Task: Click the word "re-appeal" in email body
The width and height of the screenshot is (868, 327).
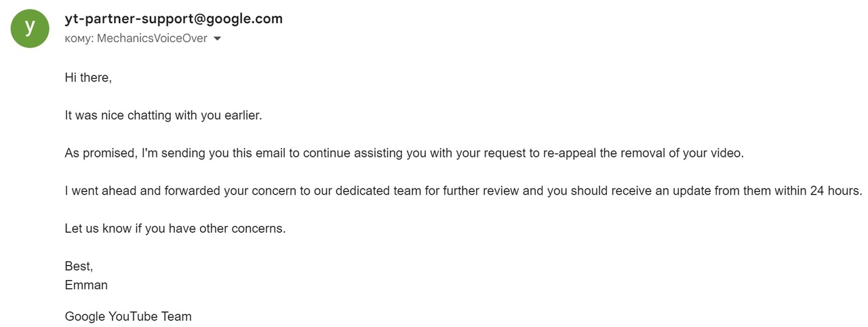Action: [569, 153]
